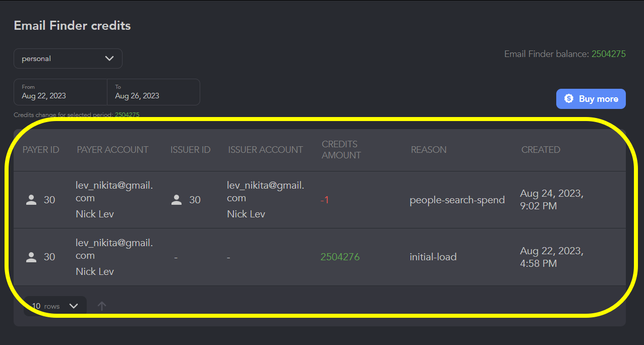Click the Email Finder balance value 2504275
This screenshot has width=644, height=345.
tap(608, 54)
